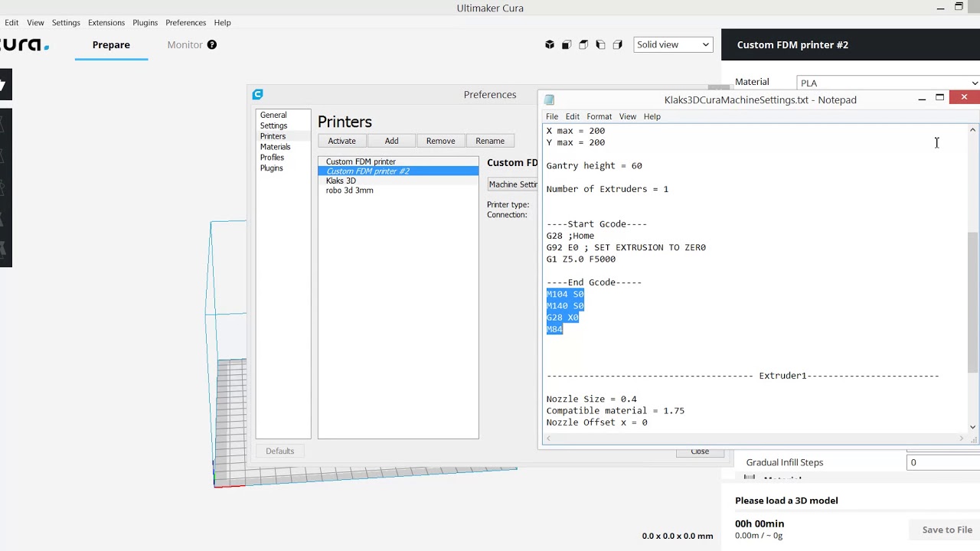Viewport: 980px width, 551px height.
Task: Click 'Please load a 3D model' text
Action: (786, 500)
